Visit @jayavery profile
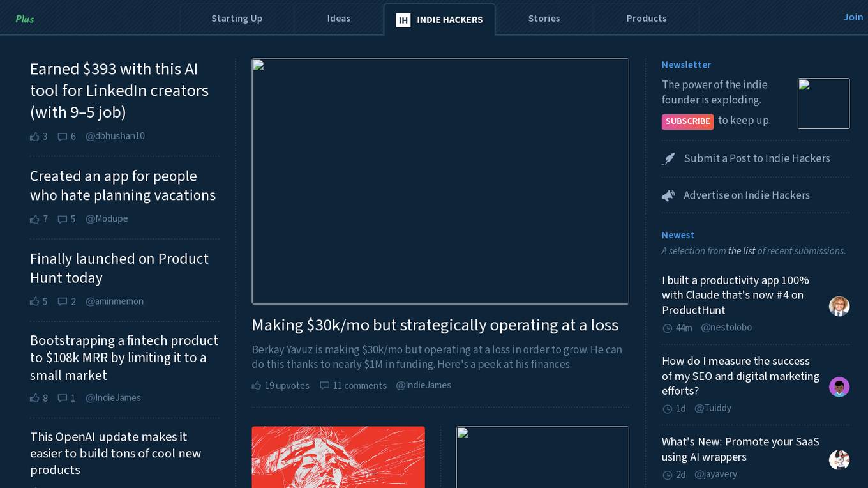The image size is (868, 488). [x=715, y=475]
